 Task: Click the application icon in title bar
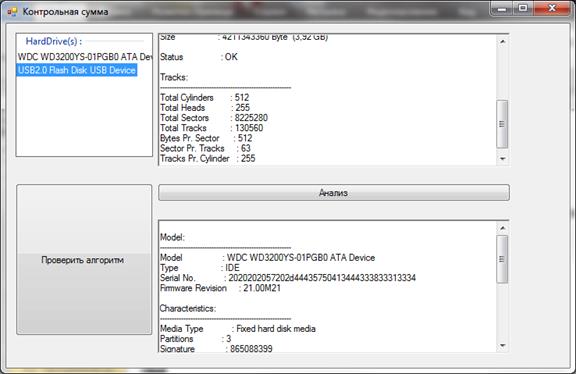tap(12, 12)
